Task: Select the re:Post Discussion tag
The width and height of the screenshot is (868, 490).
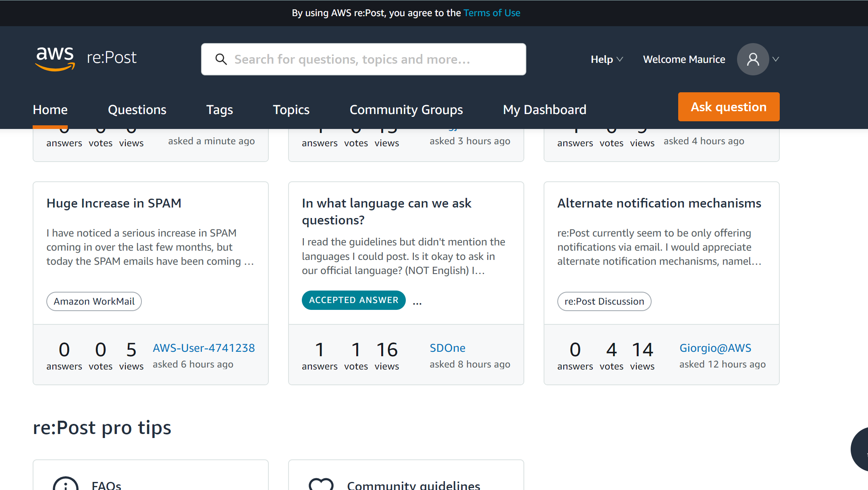Action: pyautogui.click(x=604, y=301)
